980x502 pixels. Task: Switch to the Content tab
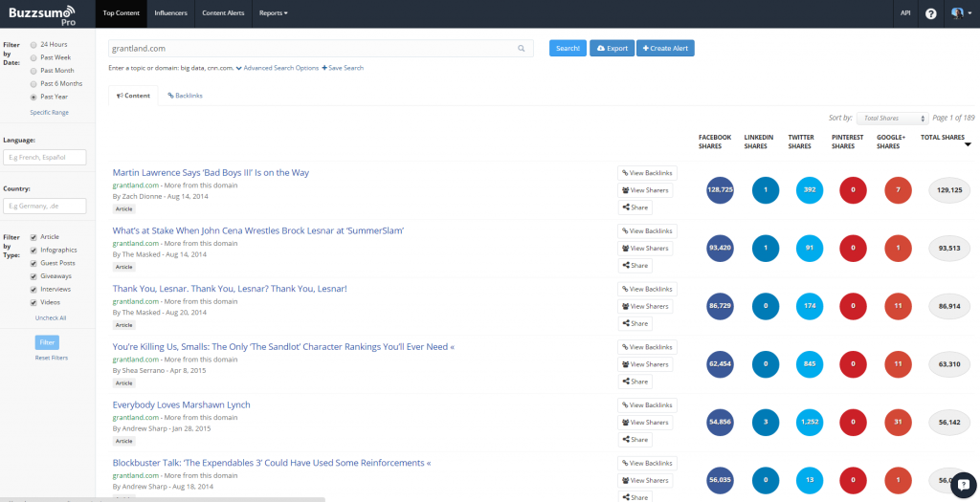click(133, 96)
